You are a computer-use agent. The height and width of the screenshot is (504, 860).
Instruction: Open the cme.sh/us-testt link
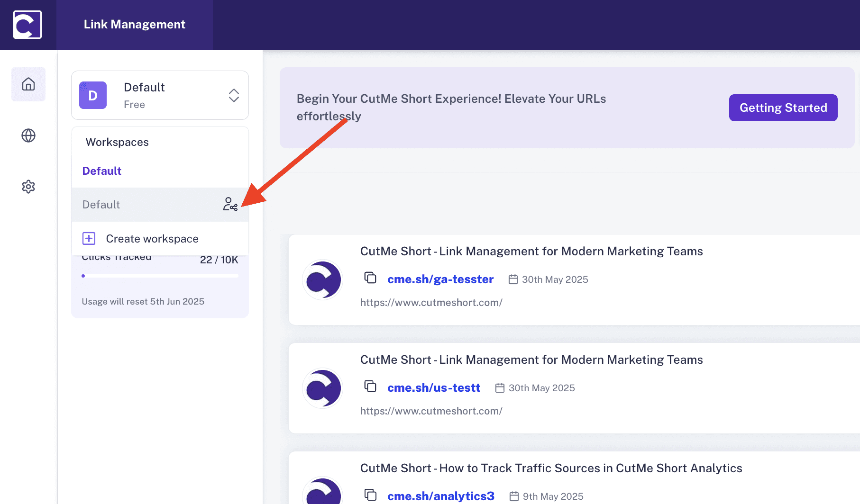tap(434, 388)
